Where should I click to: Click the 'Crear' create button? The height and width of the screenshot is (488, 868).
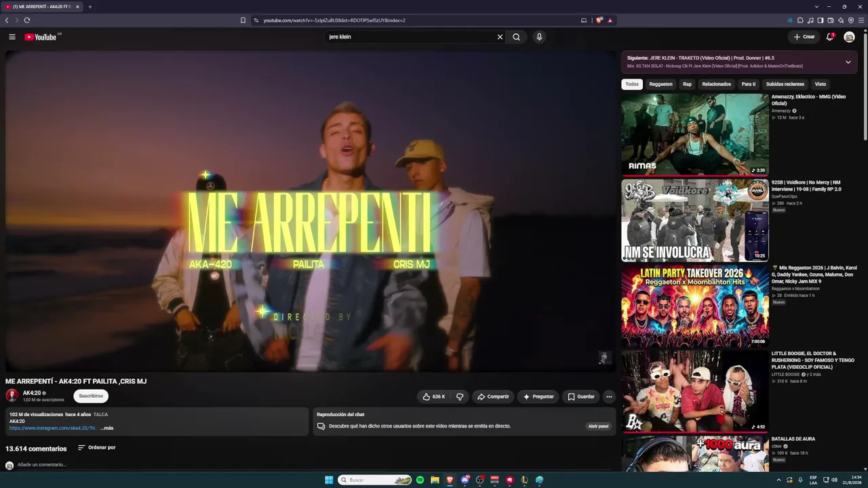click(804, 37)
